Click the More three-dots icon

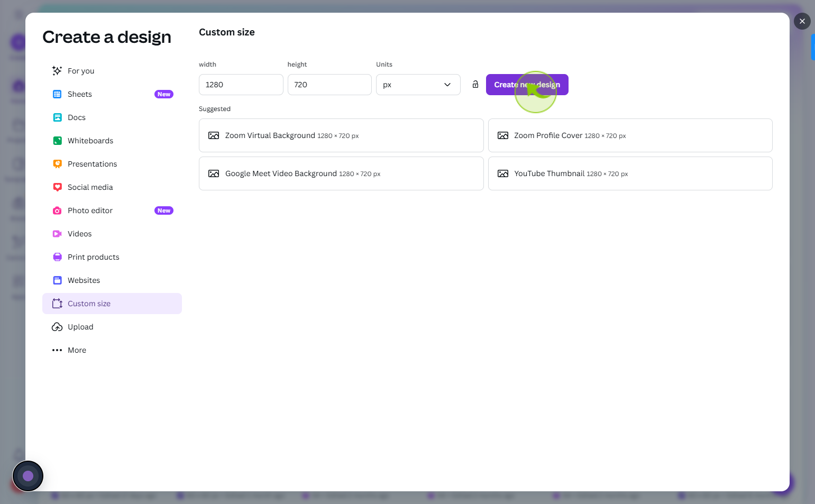[x=57, y=350]
